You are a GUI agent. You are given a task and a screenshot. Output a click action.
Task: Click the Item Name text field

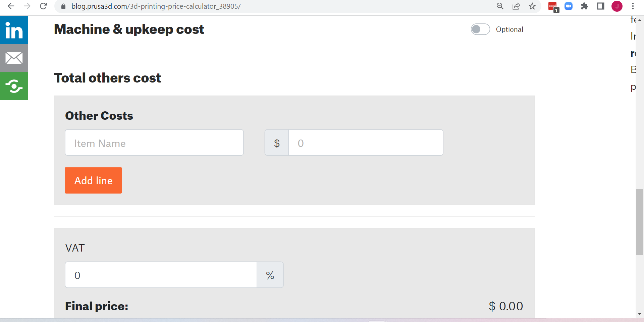[154, 143]
